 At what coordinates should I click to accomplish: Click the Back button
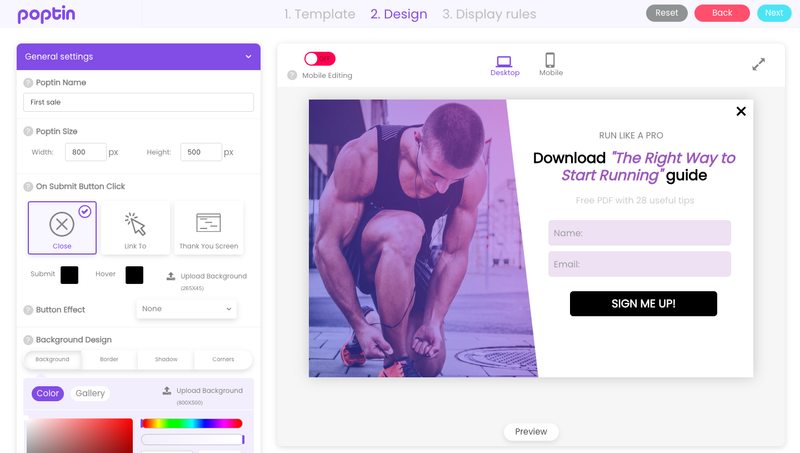[722, 13]
